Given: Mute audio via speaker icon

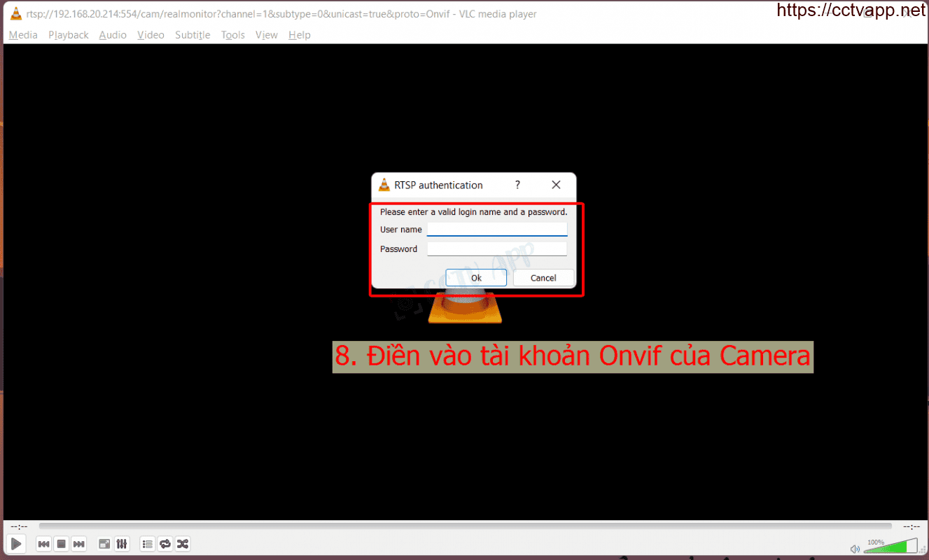Looking at the screenshot, I should (x=855, y=549).
